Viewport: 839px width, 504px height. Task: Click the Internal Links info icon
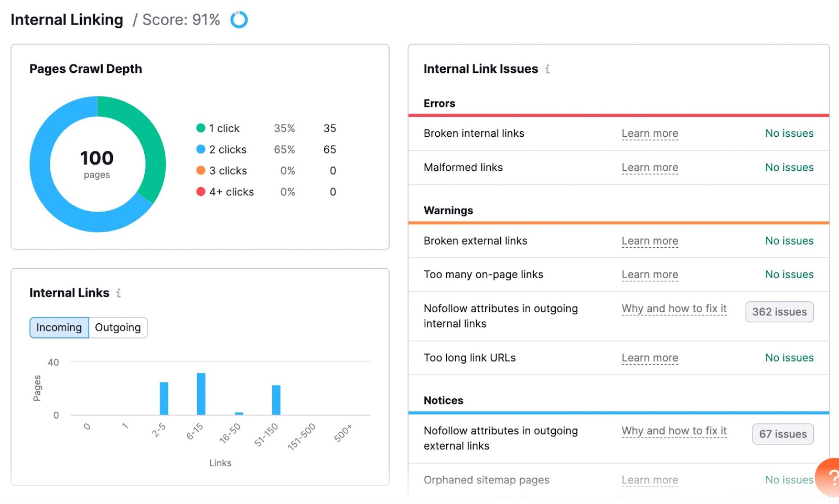pos(119,293)
